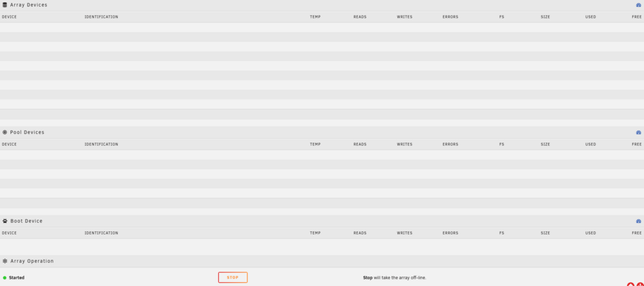Click IDENTIFICATION column header in Boot Device
644x286 pixels.
[102, 233]
